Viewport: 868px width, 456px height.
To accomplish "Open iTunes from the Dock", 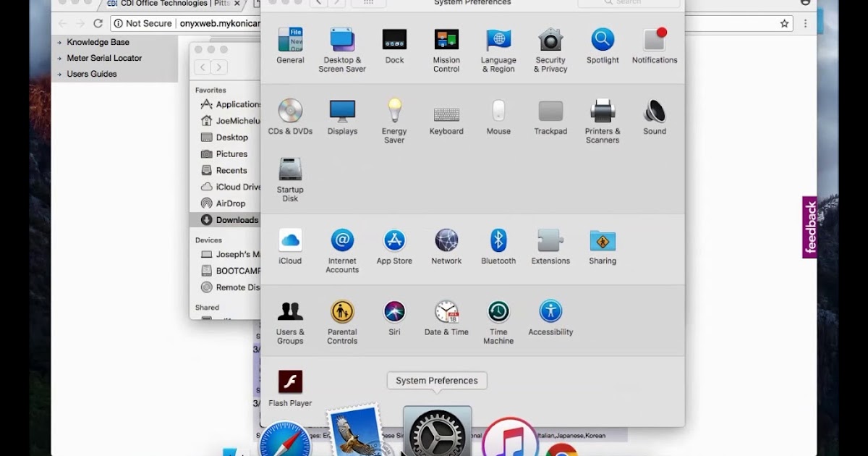I will point(510,436).
